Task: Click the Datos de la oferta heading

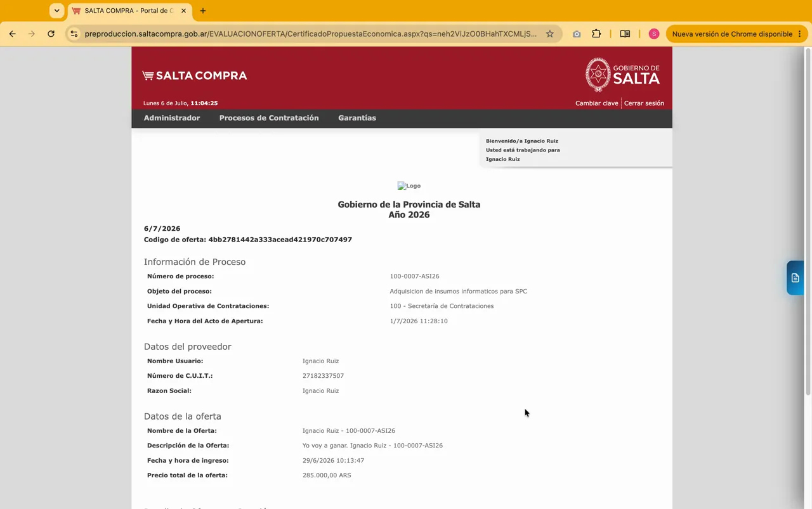Action: [183, 416]
